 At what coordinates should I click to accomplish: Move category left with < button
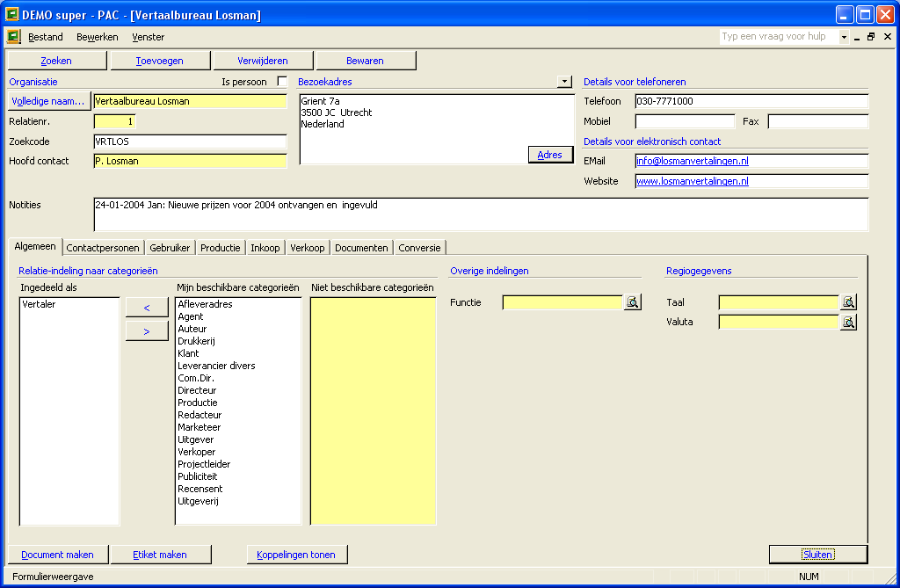[x=147, y=308]
